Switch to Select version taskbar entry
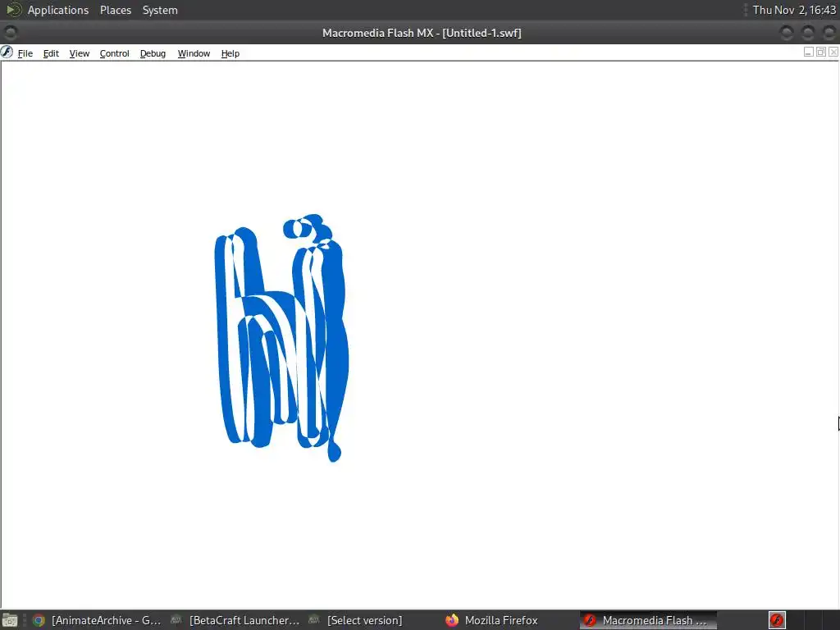The height and width of the screenshot is (630, 840). [x=357, y=620]
